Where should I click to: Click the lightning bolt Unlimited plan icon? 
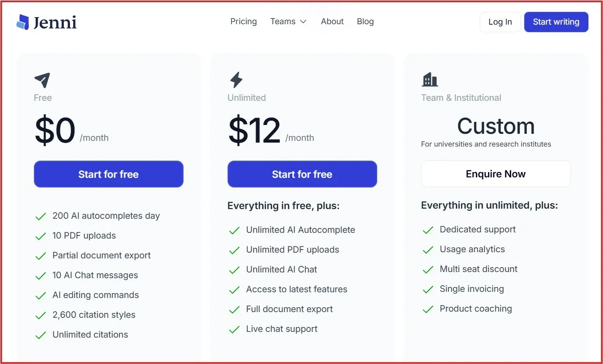click(236, 80)
